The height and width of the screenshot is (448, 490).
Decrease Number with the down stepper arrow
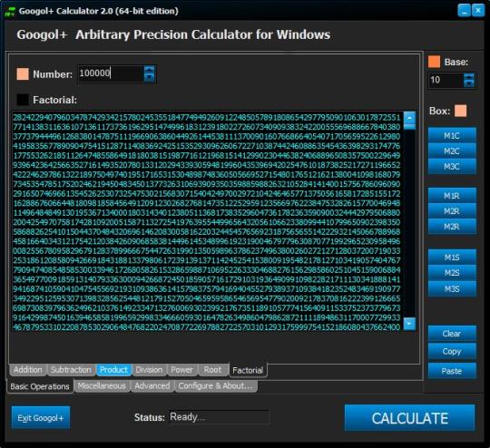(x=150, y=77)
